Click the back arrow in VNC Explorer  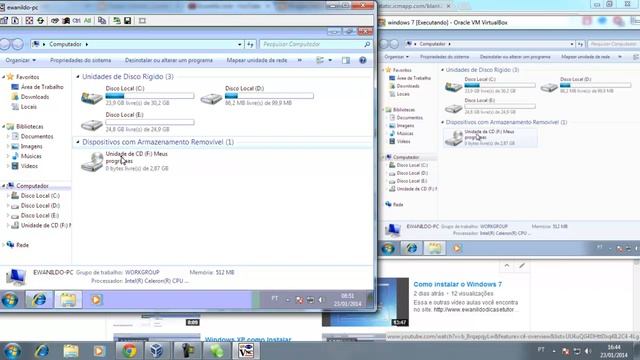(5, 44)
